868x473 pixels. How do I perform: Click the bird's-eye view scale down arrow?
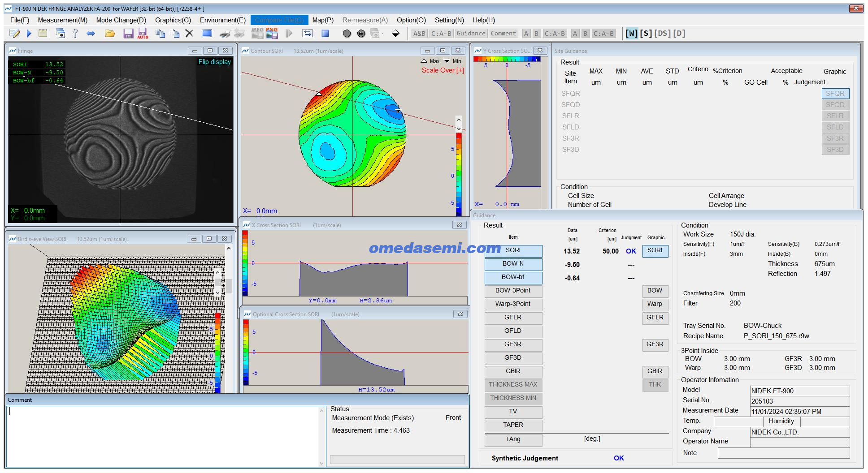tap(218, 292)
